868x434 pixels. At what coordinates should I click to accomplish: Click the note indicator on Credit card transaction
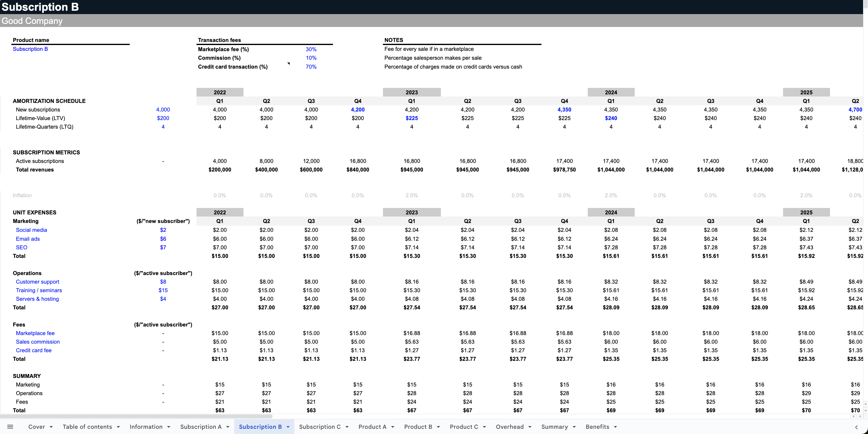(x=289, y=63)
